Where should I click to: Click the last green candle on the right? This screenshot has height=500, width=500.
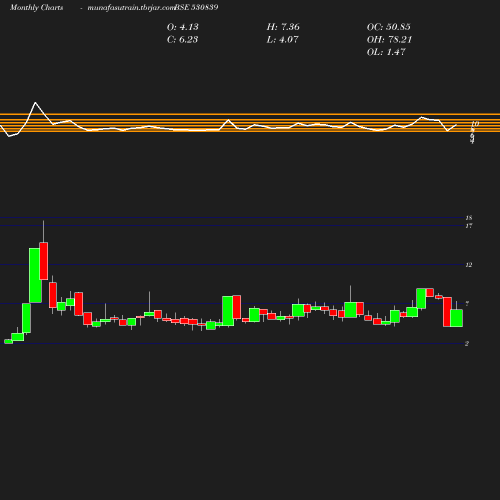click(456, 318)
